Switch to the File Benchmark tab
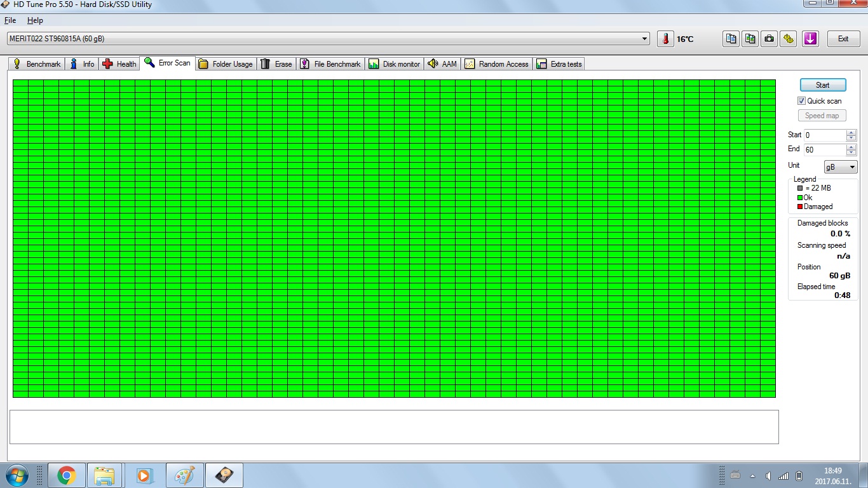 coord(330,64)
